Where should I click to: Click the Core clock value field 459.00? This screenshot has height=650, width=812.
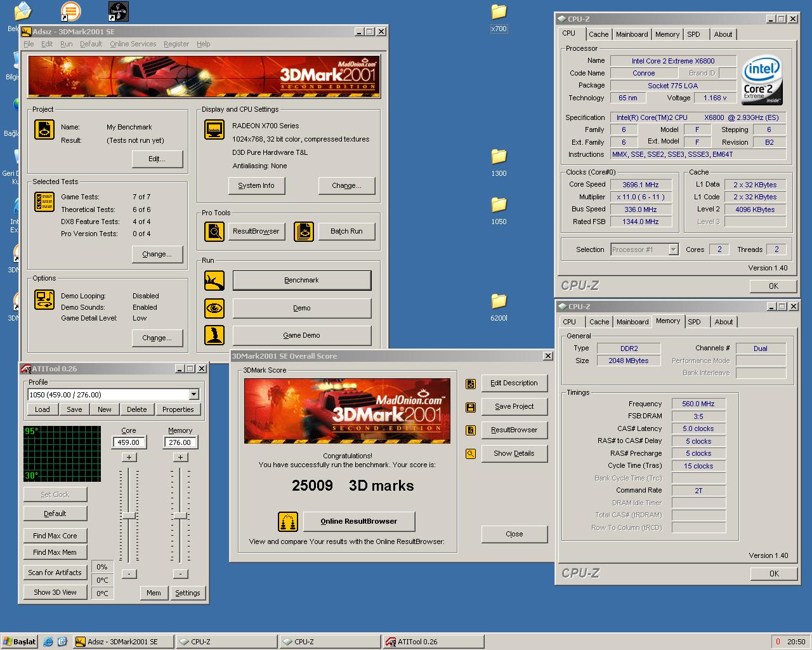pos(129,442)
